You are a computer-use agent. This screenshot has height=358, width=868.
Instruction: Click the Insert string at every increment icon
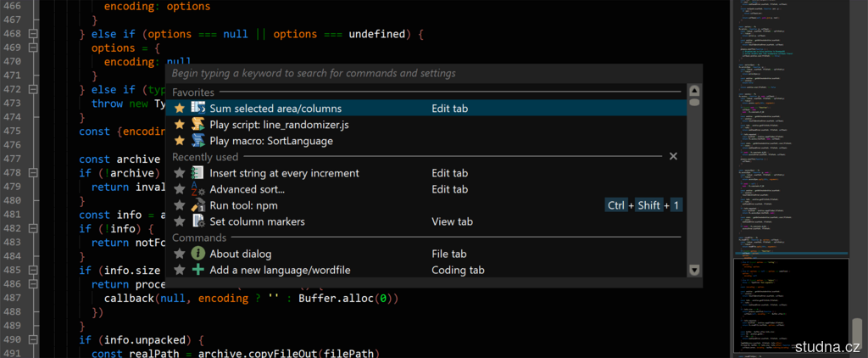198,173
